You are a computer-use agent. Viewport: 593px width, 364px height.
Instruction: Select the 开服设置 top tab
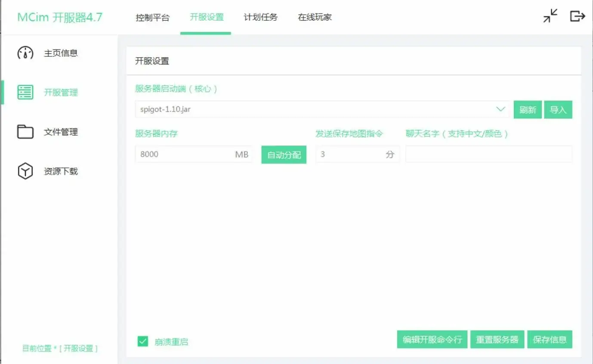(x=207, y=18)
